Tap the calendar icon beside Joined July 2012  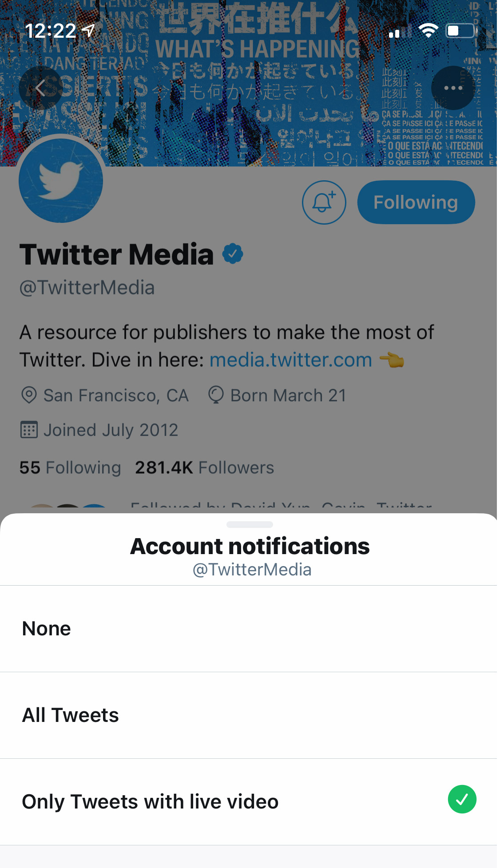point(28,429)
